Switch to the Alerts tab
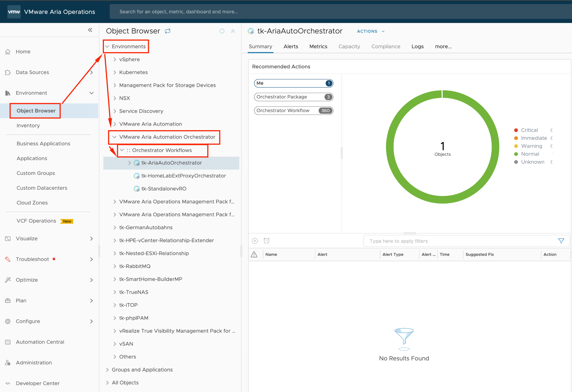The height and width of the screenshot is (392, 572). (291, 46)
